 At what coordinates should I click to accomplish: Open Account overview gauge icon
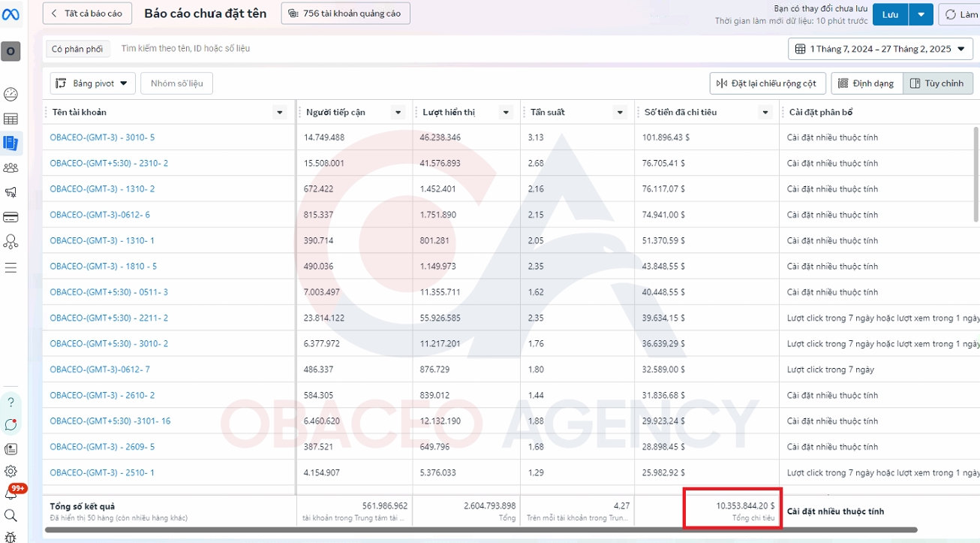pyautogui.click(x=11, y=95)
